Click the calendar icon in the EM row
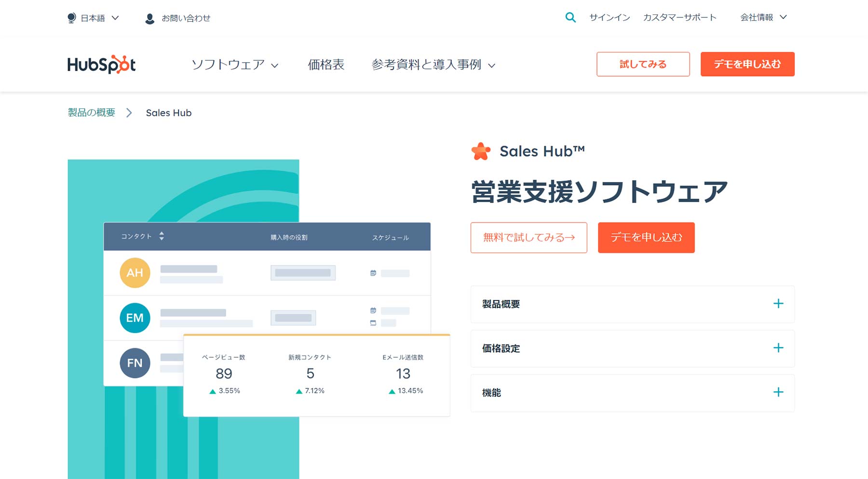Viewport: 868px width, 479px height. coord(373,310)
